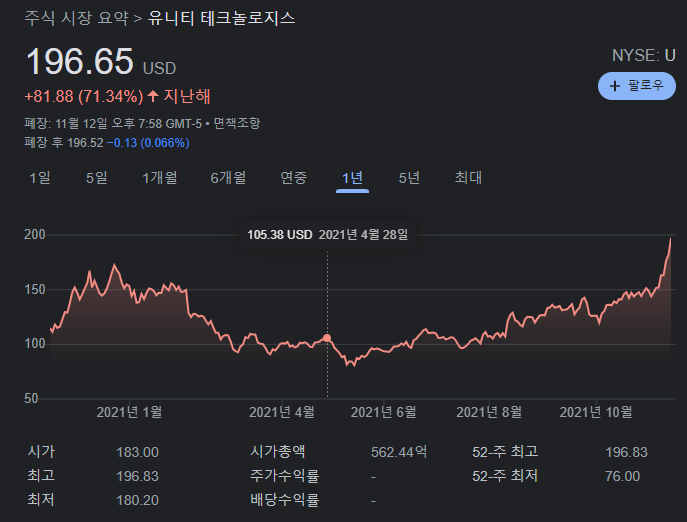
Task: Click the 2021년 4월 axis label
Action: tap(282, 412)
